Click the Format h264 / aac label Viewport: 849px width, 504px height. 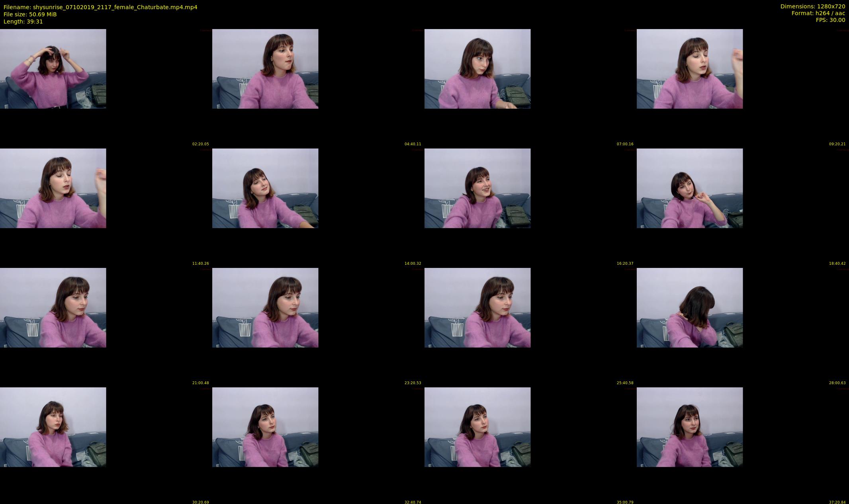coord(818,13)
